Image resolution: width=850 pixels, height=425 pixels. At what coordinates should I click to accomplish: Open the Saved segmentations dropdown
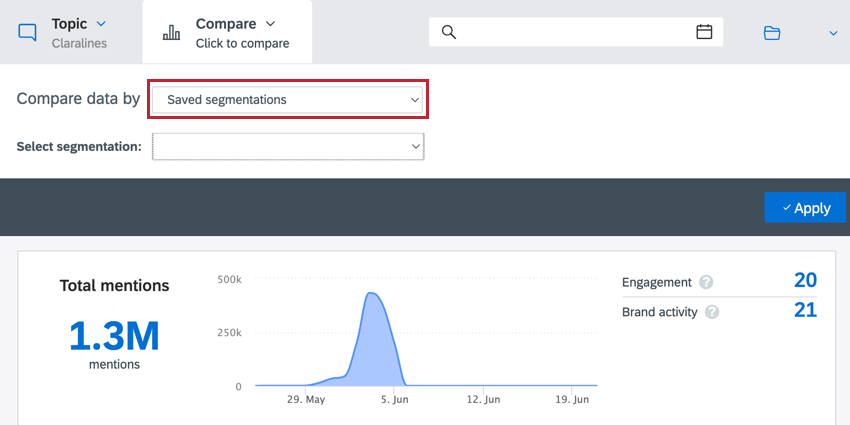tap(287, 100)
